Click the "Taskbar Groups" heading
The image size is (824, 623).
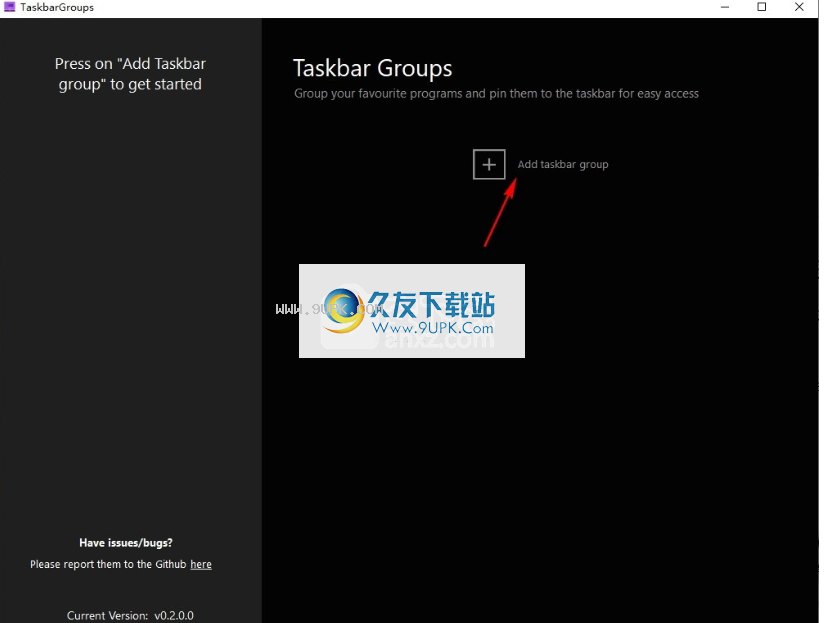pyautogui.click(x=373, y=69)
